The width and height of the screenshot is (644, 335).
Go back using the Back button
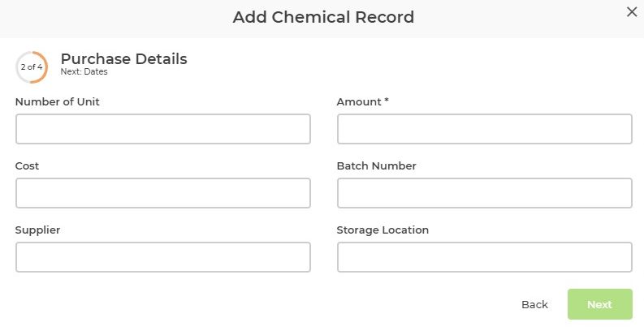click(534, 304)
